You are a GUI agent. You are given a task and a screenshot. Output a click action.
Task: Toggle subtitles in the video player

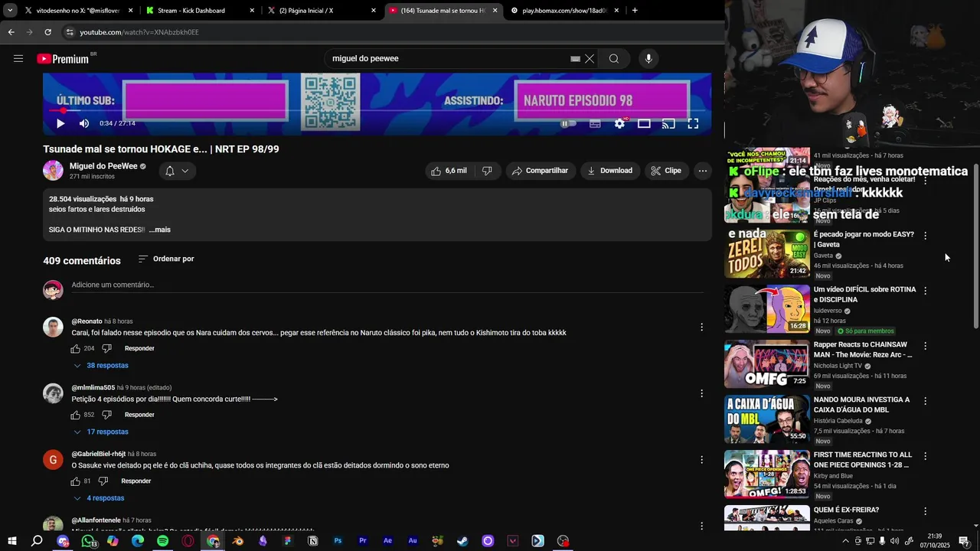point(595,123)
